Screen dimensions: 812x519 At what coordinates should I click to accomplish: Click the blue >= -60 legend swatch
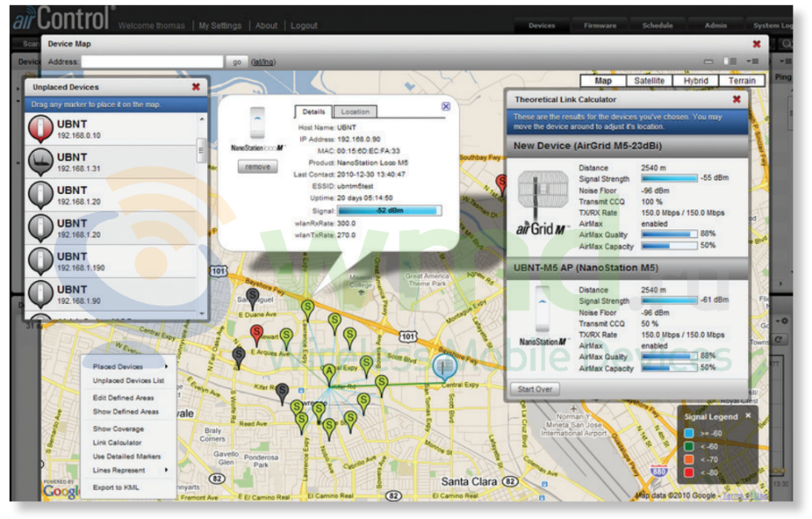689,433
